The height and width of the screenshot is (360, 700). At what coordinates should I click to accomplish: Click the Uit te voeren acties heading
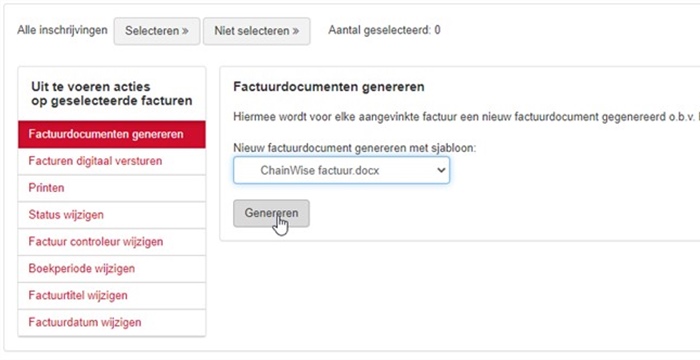(112, 93)
